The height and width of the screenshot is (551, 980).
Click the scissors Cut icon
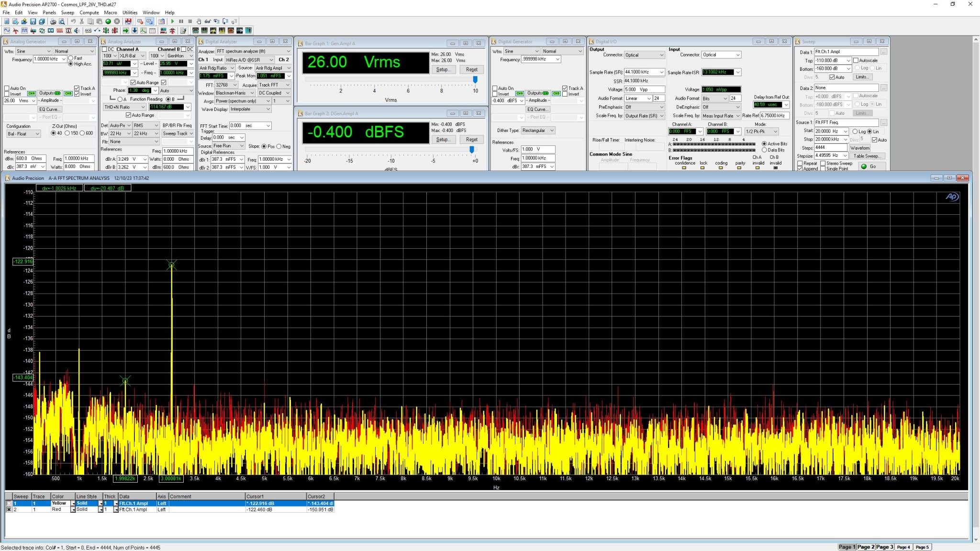point(82,22)
